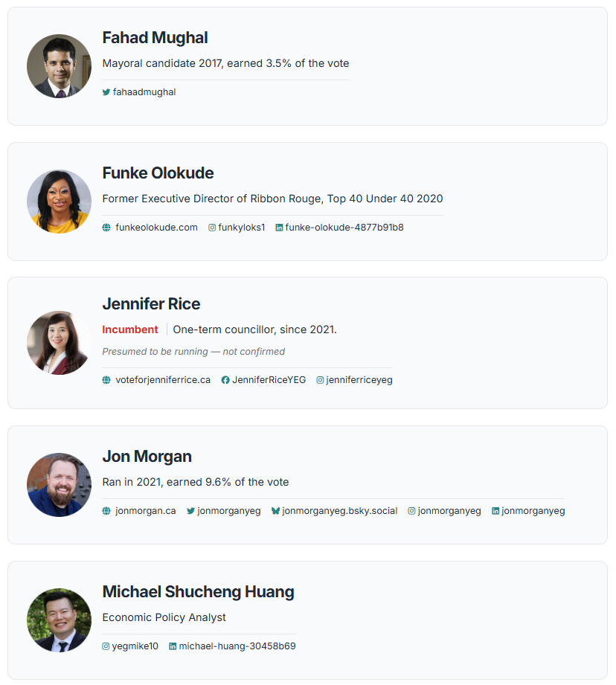Open the jonmorgan.ca website link
This screenshot has width=616, height=685.
click(x=145, y=511)
